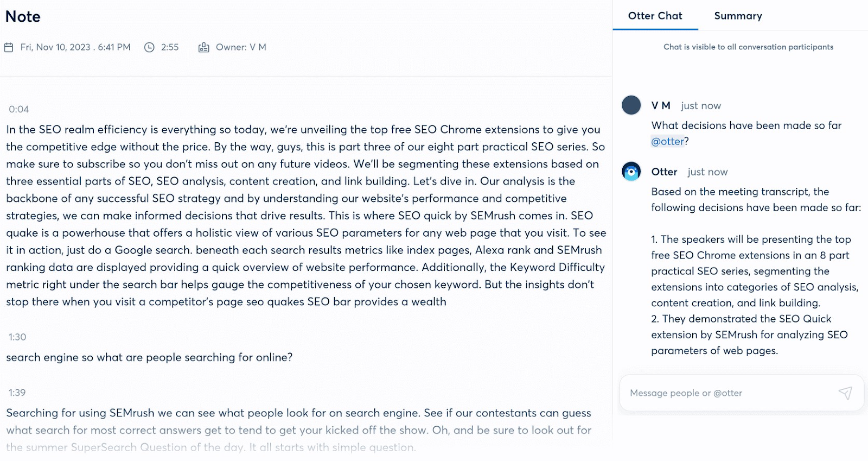Click just now beside V M's message
Viewport: 868px width, 461px height.
click(x=701, y=105)
